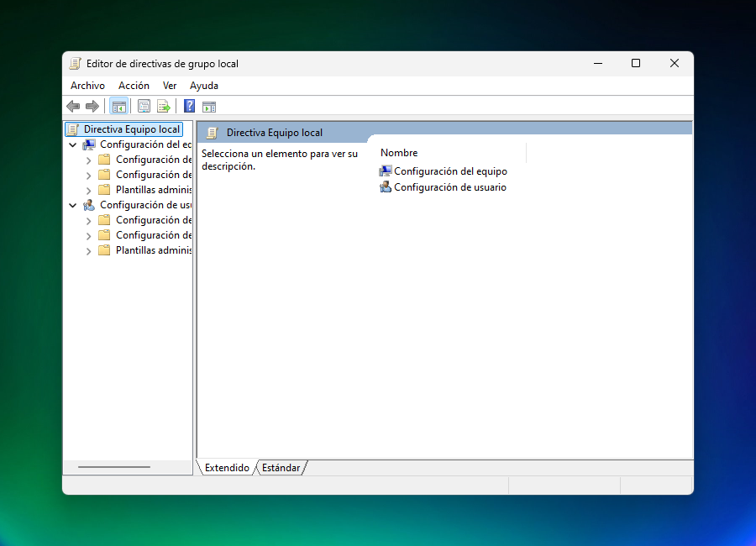This screenshot has width=756, height=546.
Task: Maximize the Editor de directivas window
Action: (636, 63)
